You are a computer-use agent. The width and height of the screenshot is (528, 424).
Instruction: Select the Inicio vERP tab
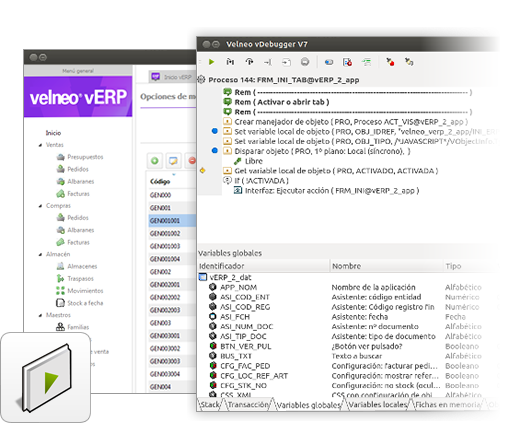click(171, 77)
